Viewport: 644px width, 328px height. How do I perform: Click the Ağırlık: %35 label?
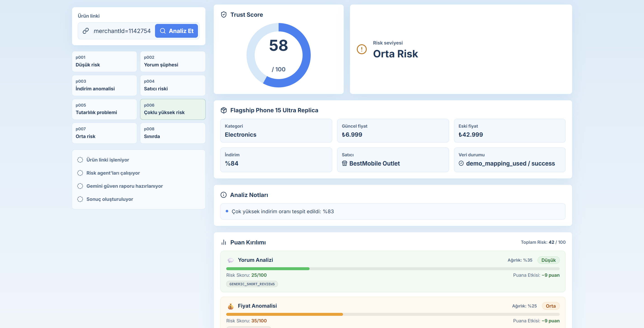coord(520,260)
